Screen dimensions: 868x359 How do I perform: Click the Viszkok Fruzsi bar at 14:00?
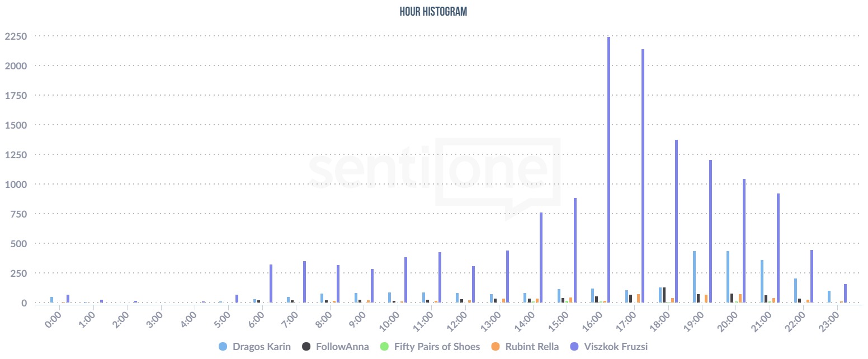541,257
